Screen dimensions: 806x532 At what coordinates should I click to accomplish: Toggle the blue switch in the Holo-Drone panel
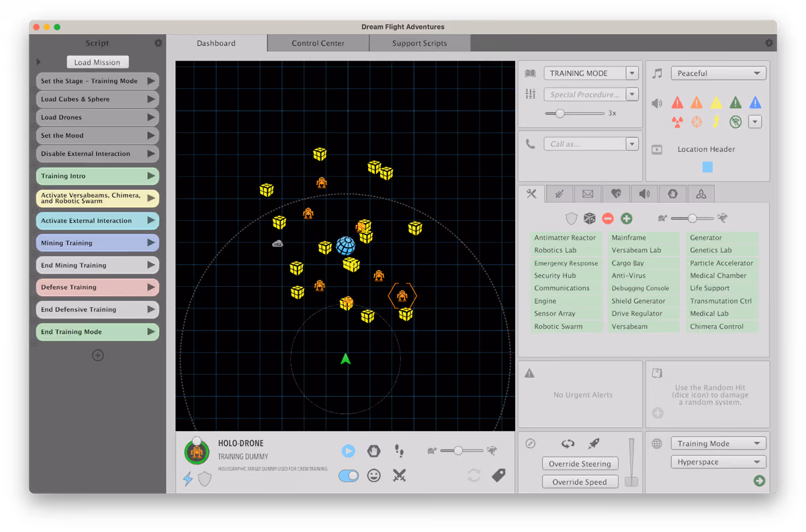(x=349, y=476)
